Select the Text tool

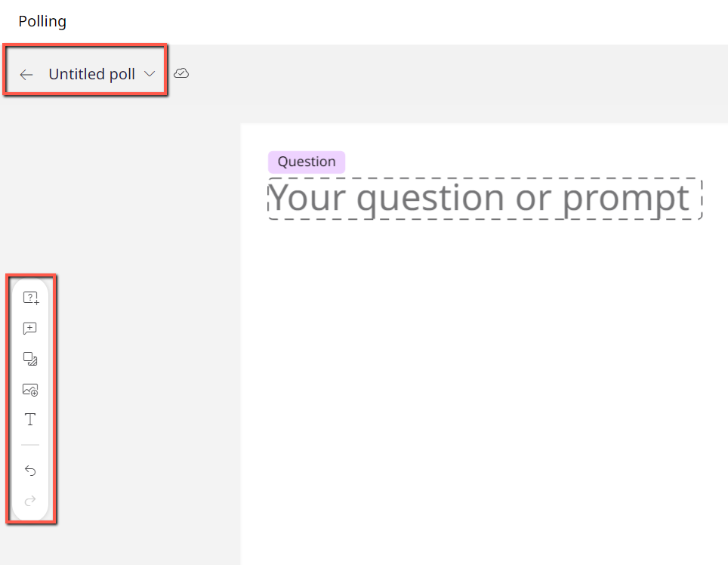(30, 420)
